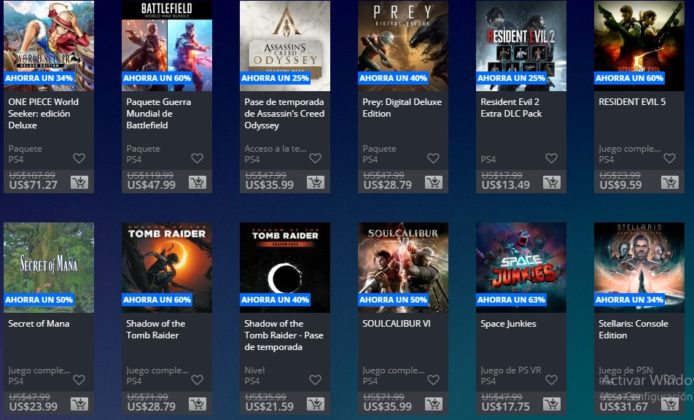Image resolution: width=694 pixels, height=420 pixels.
Task: Open Stellaris: Console Edition cover image
Action: coord(639,267)
